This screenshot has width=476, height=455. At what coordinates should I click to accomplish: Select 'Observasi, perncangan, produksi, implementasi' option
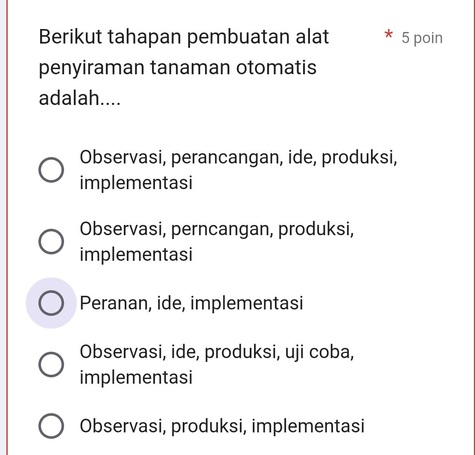pyautogui.click(x=52, y=241)
